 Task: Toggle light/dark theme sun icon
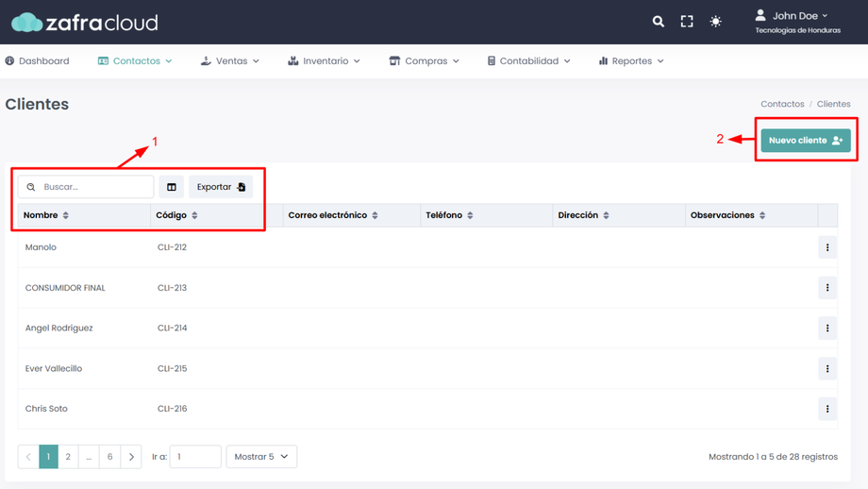[x=716, y=22]
